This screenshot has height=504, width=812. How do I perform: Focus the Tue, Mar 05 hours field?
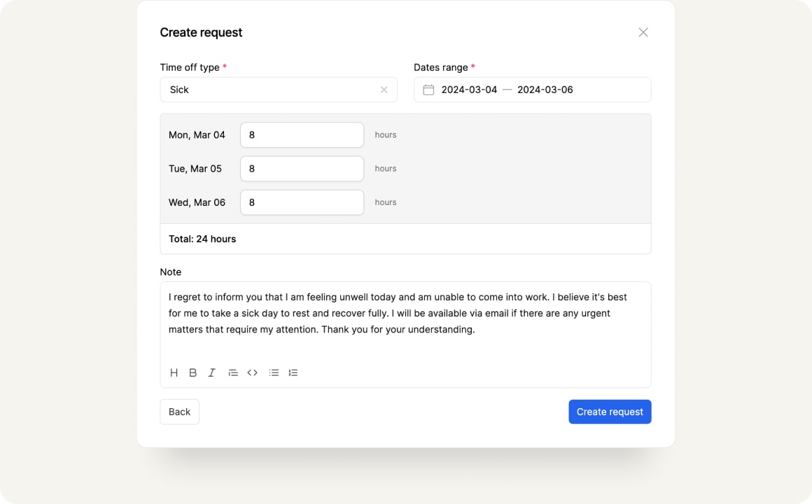(302, 169)
